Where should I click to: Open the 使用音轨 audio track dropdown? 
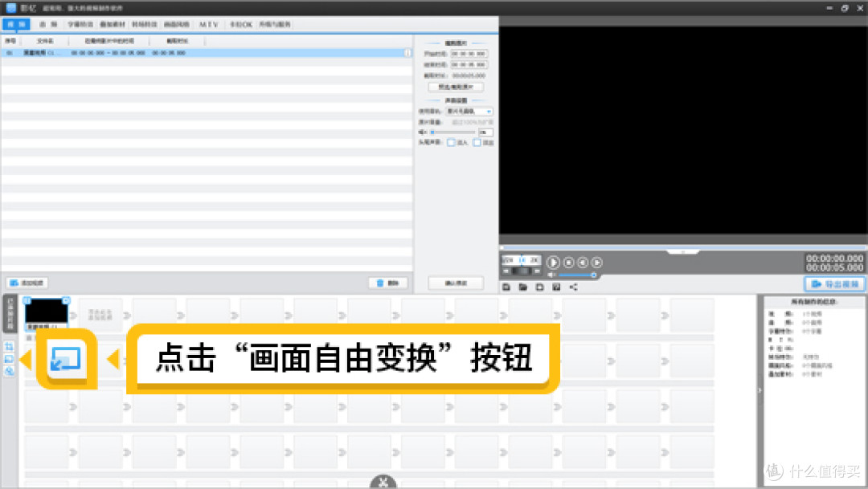point(469,111)
